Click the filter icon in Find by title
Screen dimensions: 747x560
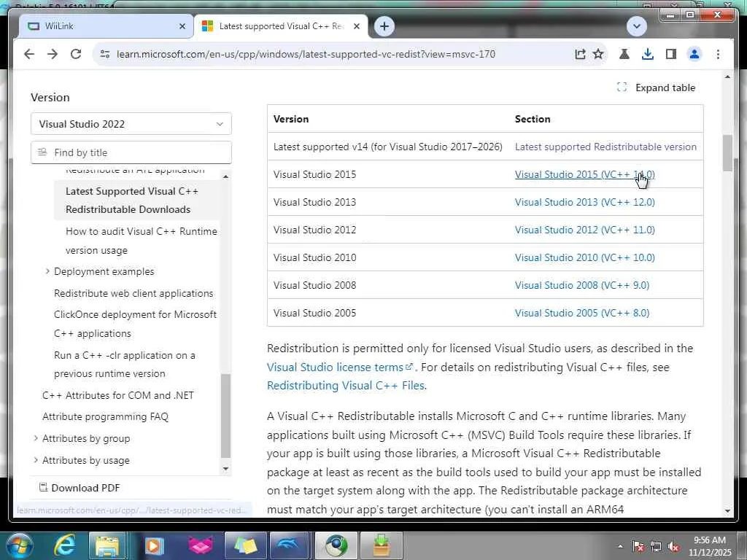(x=42, y=152)
